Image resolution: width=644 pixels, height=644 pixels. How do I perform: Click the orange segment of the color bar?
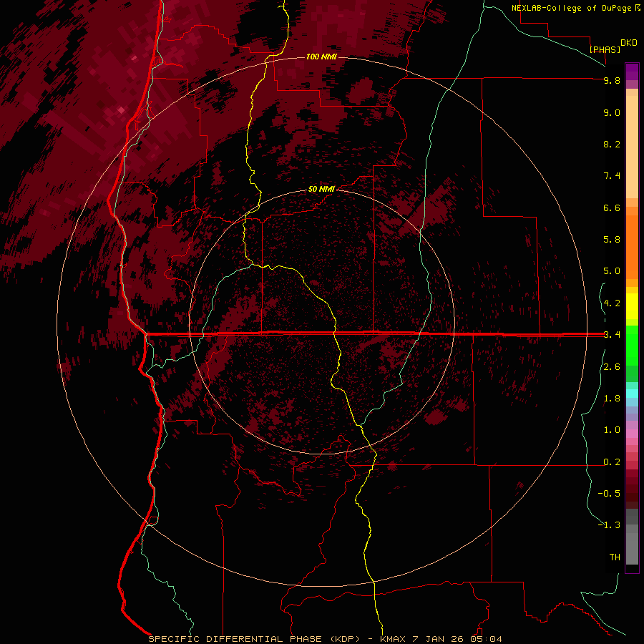coord(632,246)
